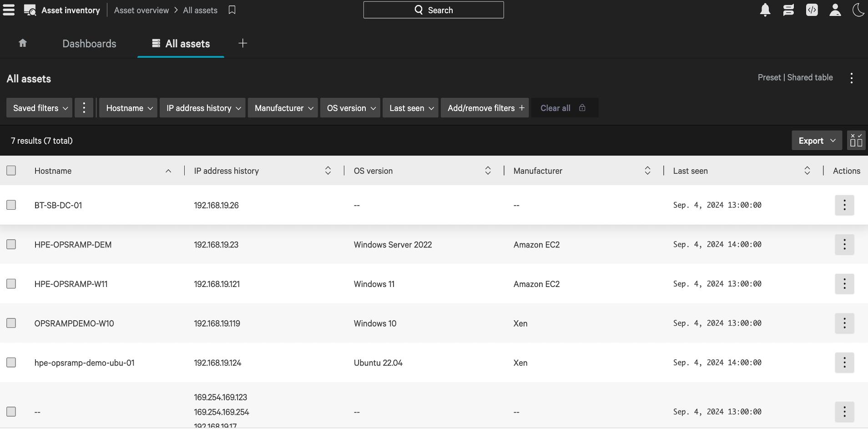
Task: Select the BT-SB-DC-01 row checkbox
Action: pyautogui.click(x=11, y=205)
